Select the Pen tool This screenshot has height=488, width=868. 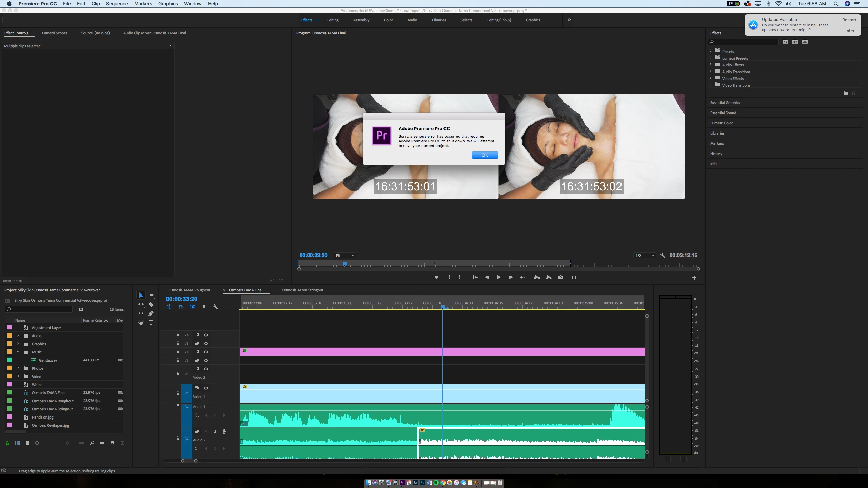coord(151,313)
